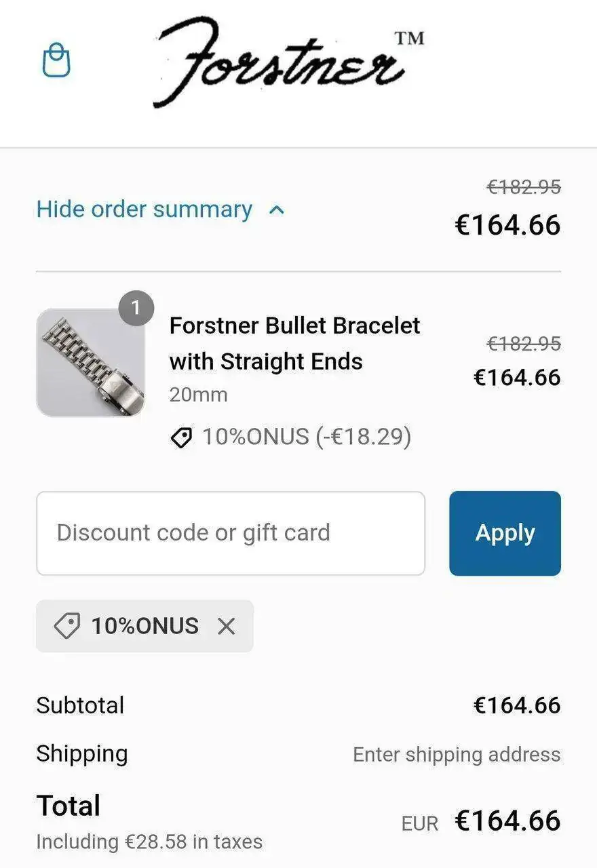The image size is (597, 868).
Task: Collapse summary using the chevron arrow
Action: (277, 210)
